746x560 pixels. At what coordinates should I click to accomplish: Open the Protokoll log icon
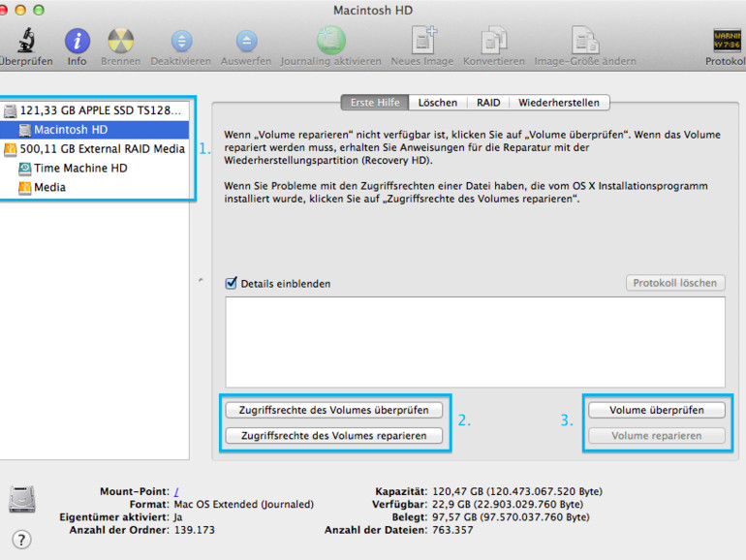click(727, 41)
